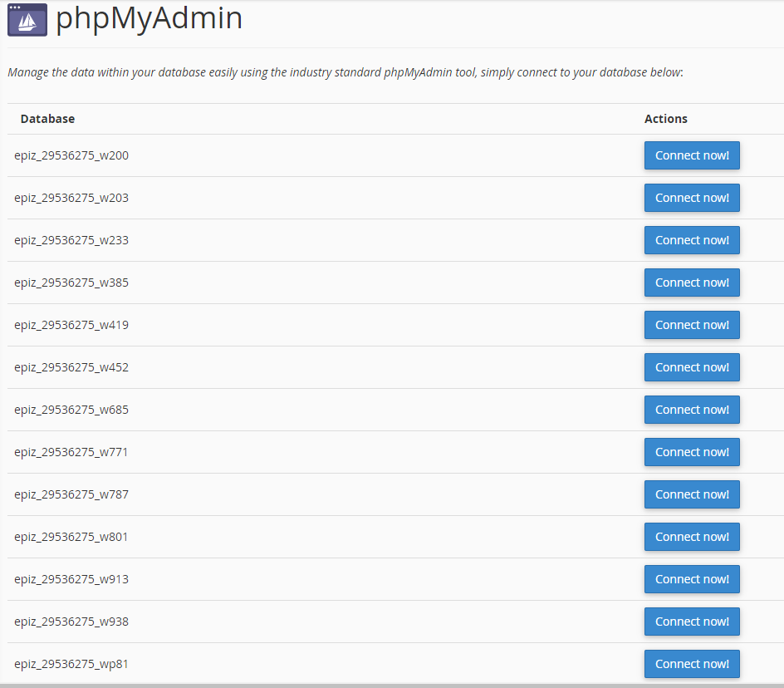Screen dimensions: 784x688
Task: Connect to database epiz_29536275_w913
Action: coord(691,579)
